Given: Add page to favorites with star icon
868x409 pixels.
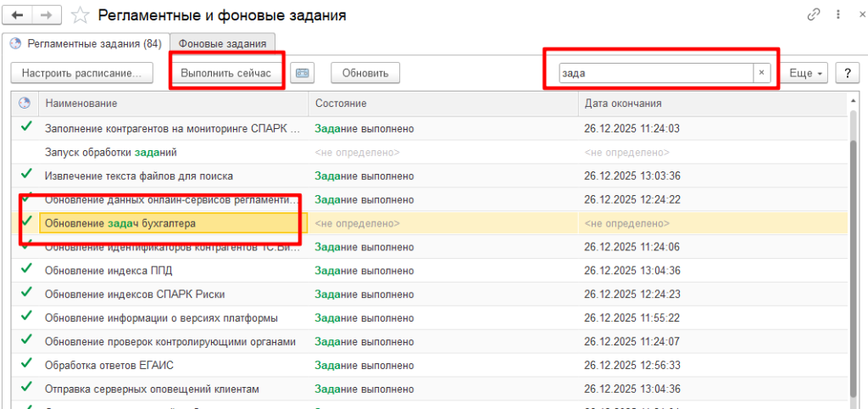Looking at the screenshot, I should tap(80, 15).
